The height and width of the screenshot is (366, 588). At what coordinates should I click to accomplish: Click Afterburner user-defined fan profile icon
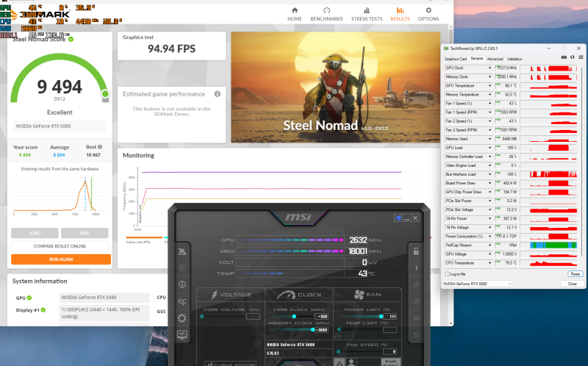click(351, 362)
